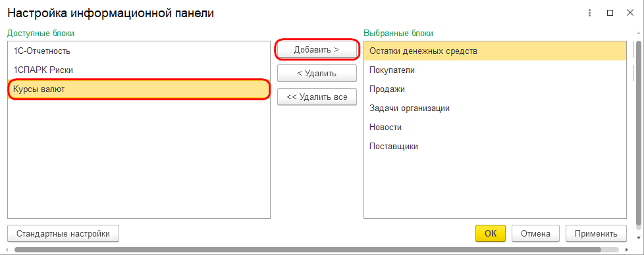Click the horizontal scrollbar left arrow
The width and height of the screenshot is (644, 255).
(x=7, y=249)
